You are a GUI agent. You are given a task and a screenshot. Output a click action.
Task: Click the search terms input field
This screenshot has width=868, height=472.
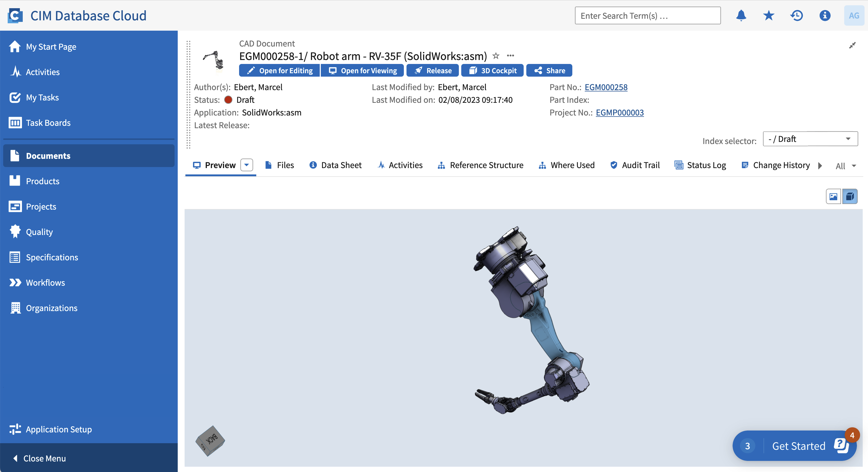click(647, 16)
